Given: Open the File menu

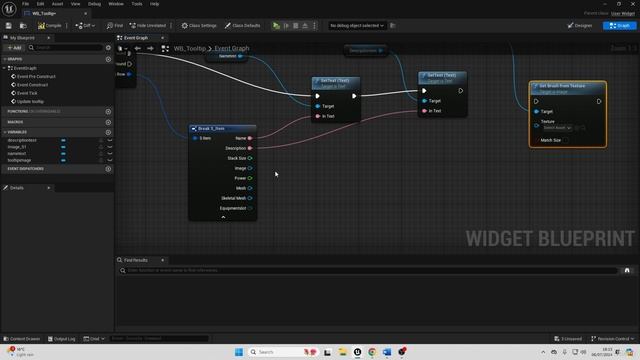Looking at the screenshot, I should coord(25,4).
